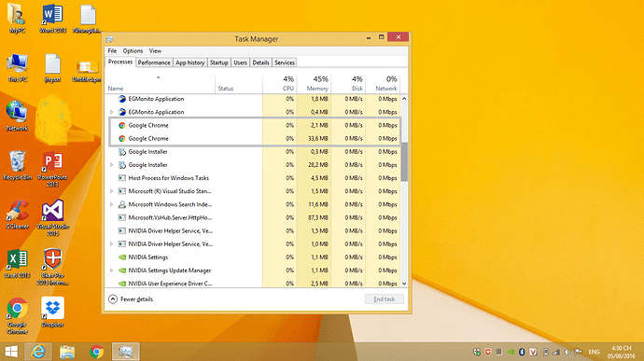Open the Options menu
Image resolution: width=644 pixels, height=361 pixels.
[133, 51]
